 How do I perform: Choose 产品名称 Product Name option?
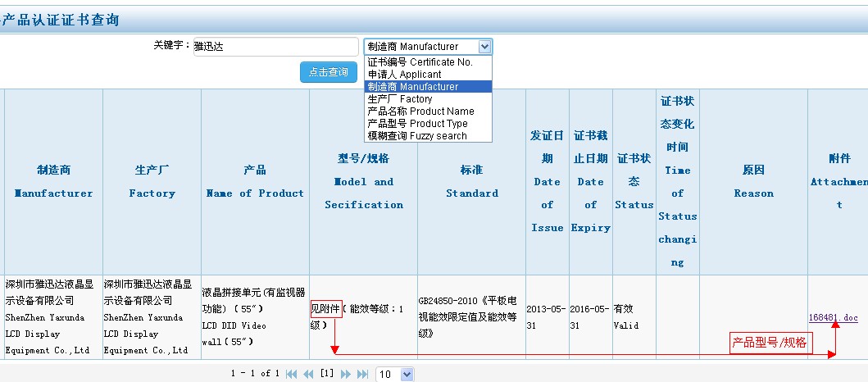[420, 111]
